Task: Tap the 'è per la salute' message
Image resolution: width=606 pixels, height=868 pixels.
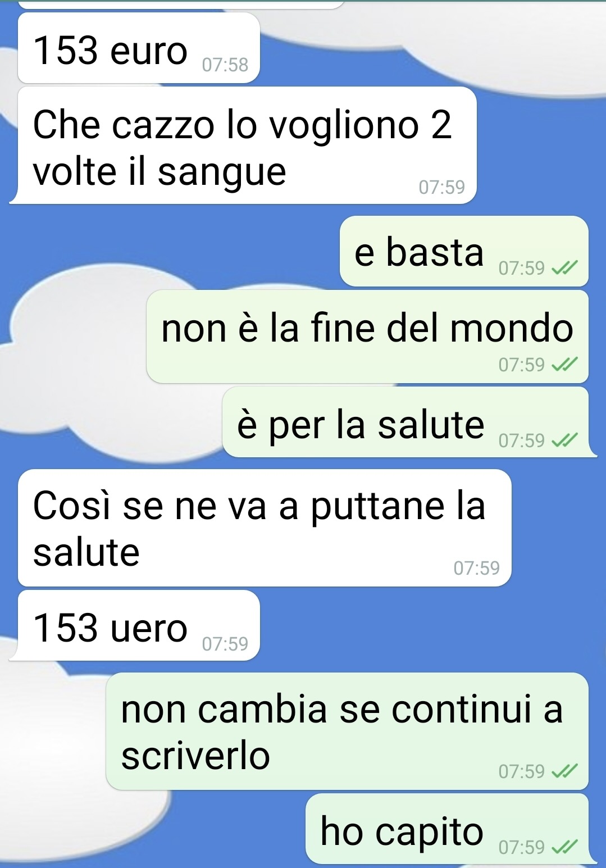Action: 405,422
